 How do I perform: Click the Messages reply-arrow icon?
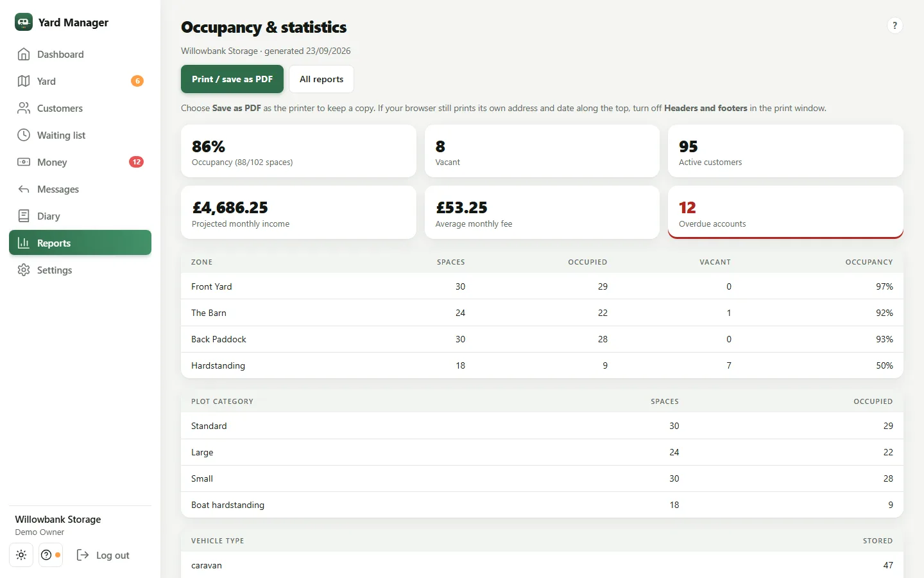(x=24, y=189)
